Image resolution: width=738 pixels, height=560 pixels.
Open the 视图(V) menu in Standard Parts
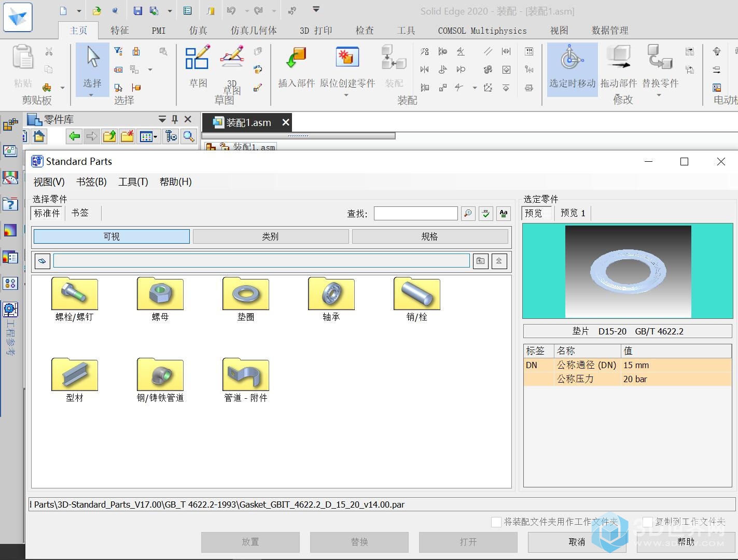pyautogui.click(x=49, y=182)
